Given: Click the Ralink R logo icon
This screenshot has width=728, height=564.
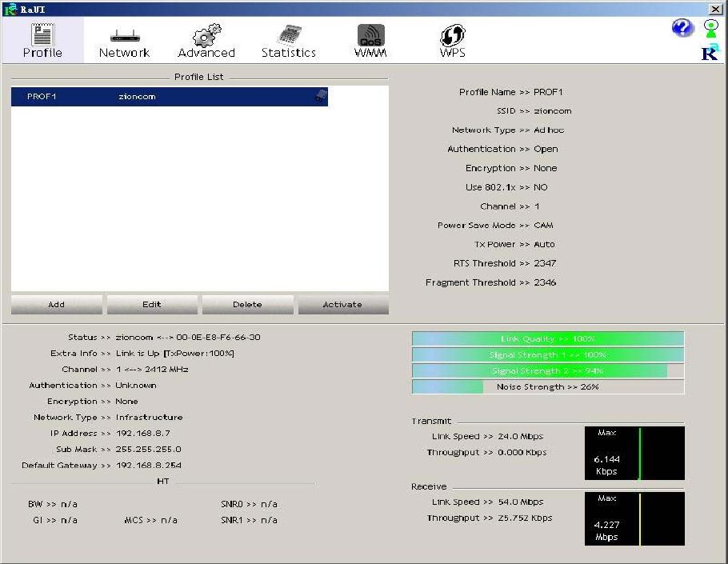Looking at the screenshot, I should pyautogui.click(x=709, y=53).
